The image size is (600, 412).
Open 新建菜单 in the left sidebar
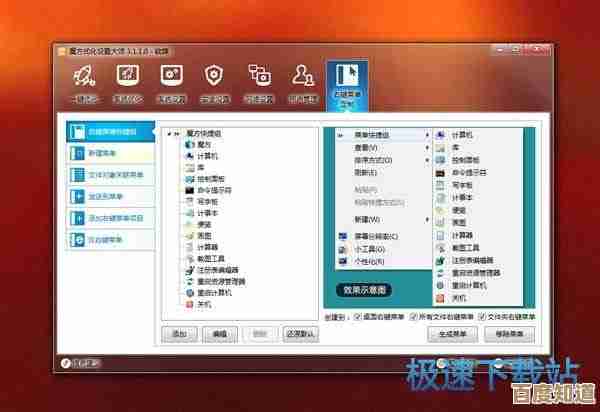111,153
